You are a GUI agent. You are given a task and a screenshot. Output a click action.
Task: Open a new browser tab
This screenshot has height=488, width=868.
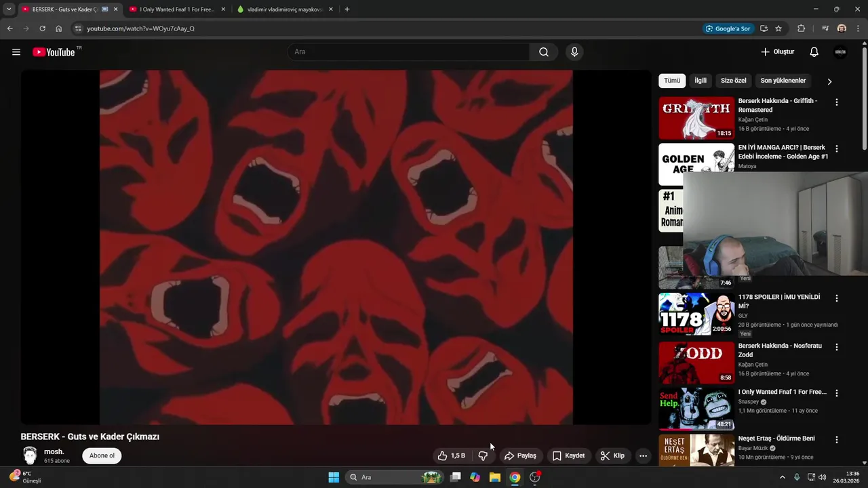pyautogui.click(x=347, y=9)
